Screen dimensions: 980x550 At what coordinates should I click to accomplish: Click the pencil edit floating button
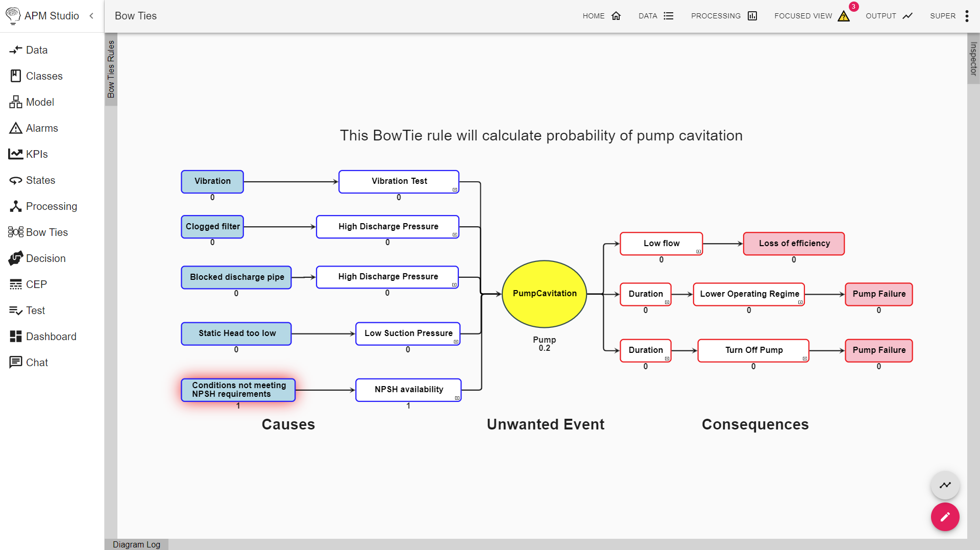coord(945,517)
